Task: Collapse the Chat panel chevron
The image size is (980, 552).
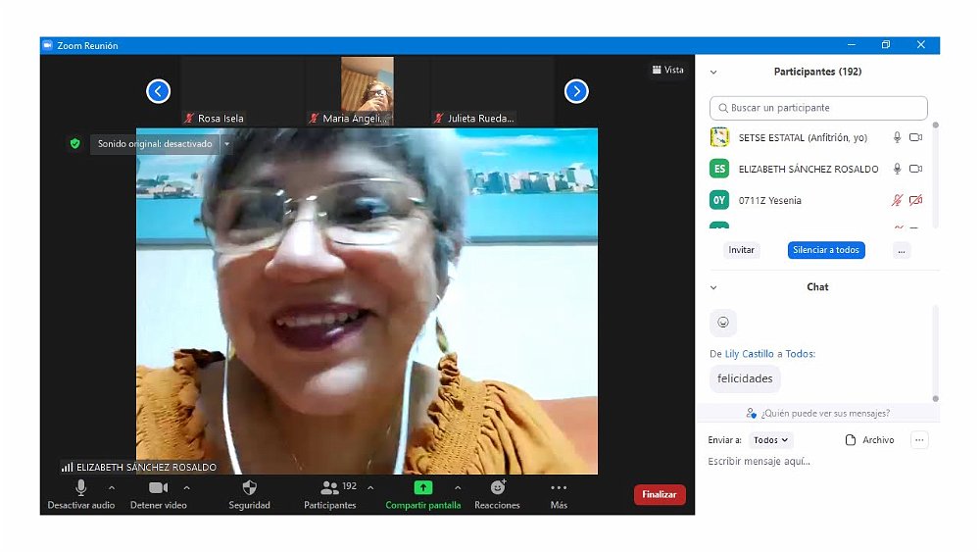Action: 713,287
